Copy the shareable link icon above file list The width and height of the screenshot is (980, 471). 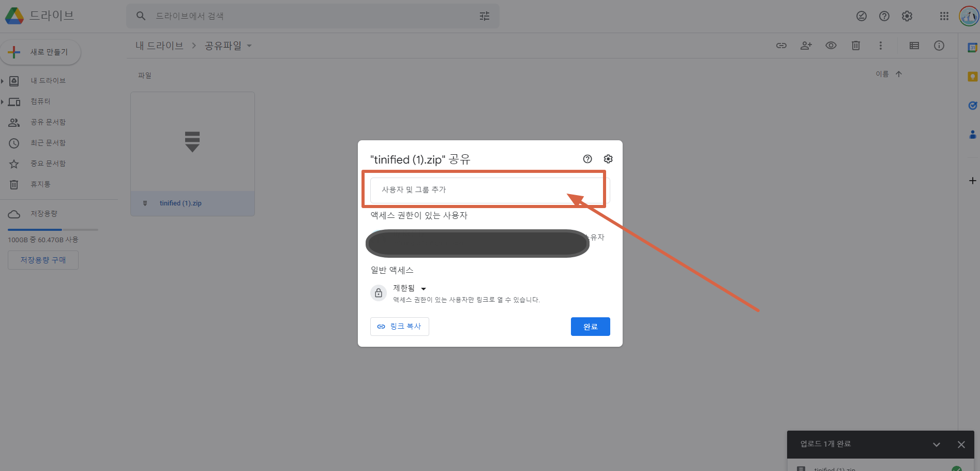tap(781, 46)
